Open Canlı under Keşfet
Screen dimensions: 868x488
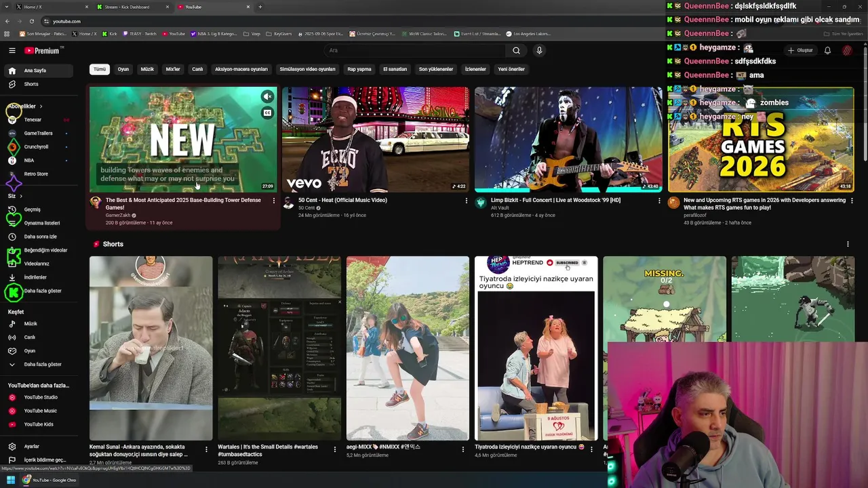point(38,338)
